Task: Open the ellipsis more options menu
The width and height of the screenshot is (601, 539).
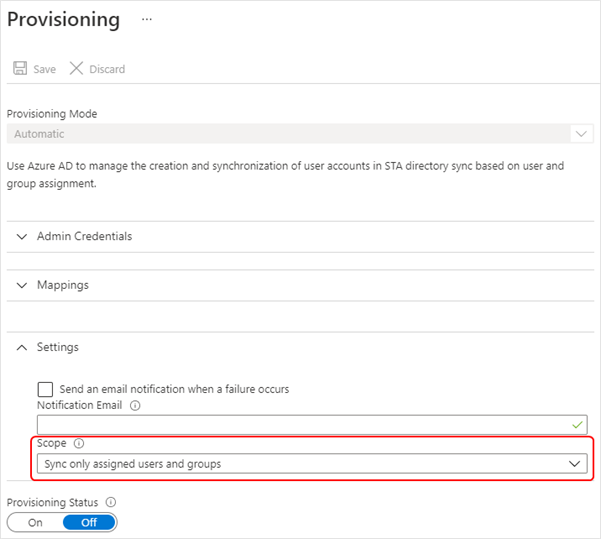Action: tap(147, 19)
